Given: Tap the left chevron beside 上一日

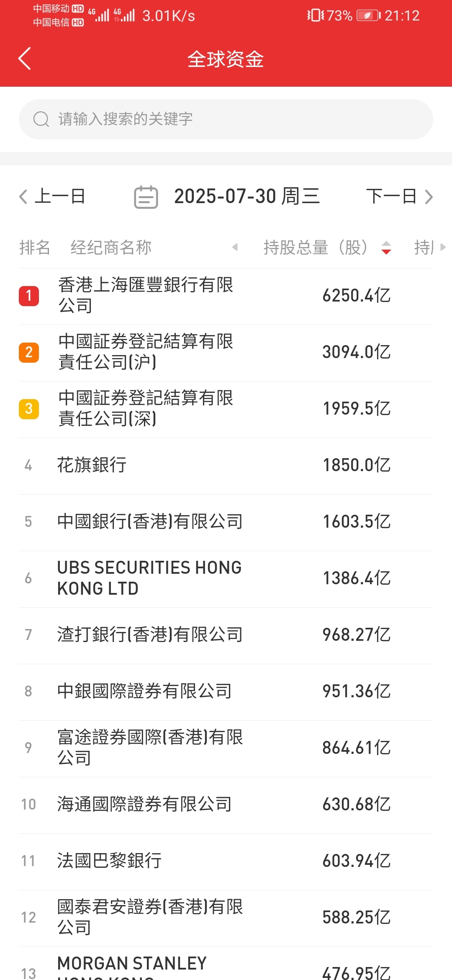Looking at the screenshot, I should [23, 196].
